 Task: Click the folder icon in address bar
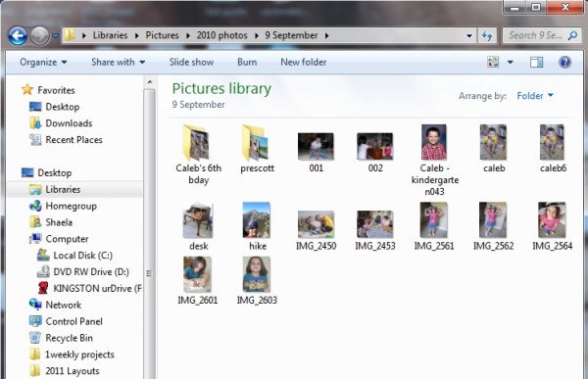[x=70, y=35]
